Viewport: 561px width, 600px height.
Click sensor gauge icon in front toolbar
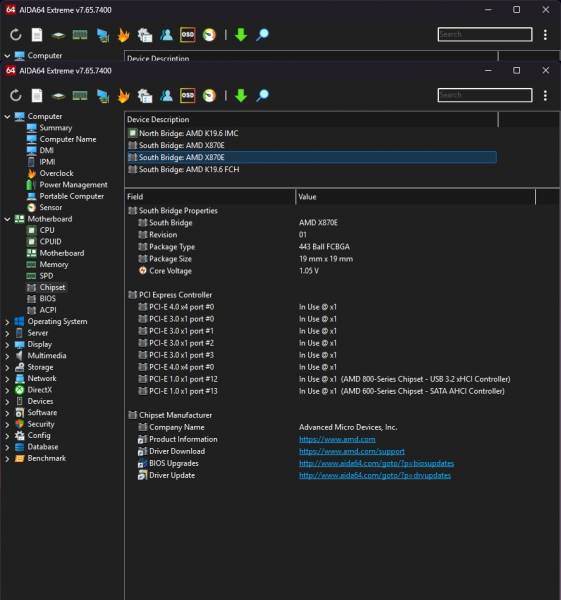[x=209, y=96]
